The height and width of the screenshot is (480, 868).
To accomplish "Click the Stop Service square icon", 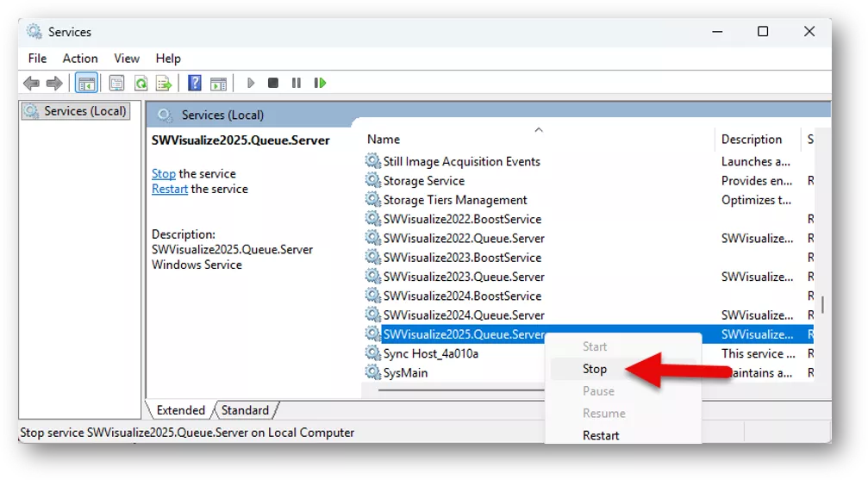I will pyautogui.click(x=273, y=83).
